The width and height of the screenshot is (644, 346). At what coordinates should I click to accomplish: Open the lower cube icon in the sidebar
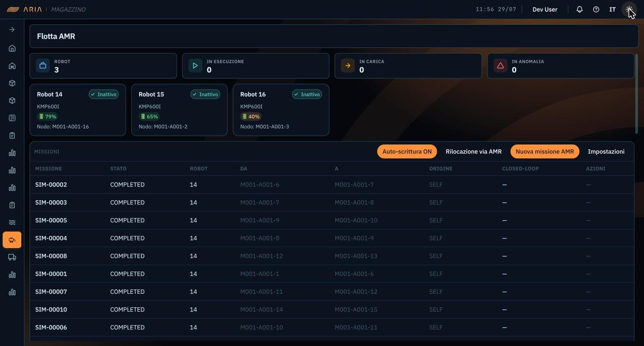(x=12, y=101)
